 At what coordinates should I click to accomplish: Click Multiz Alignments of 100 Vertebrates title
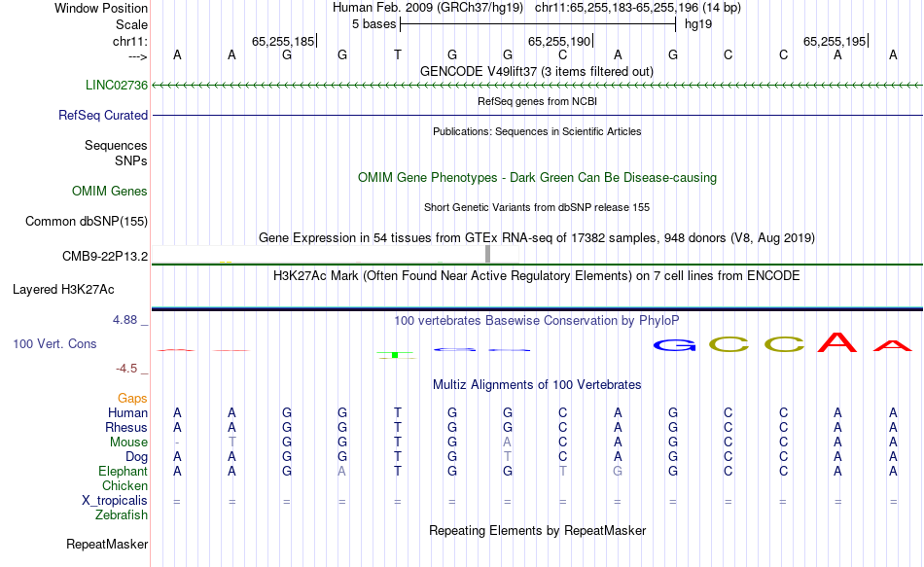click(537, 385)
